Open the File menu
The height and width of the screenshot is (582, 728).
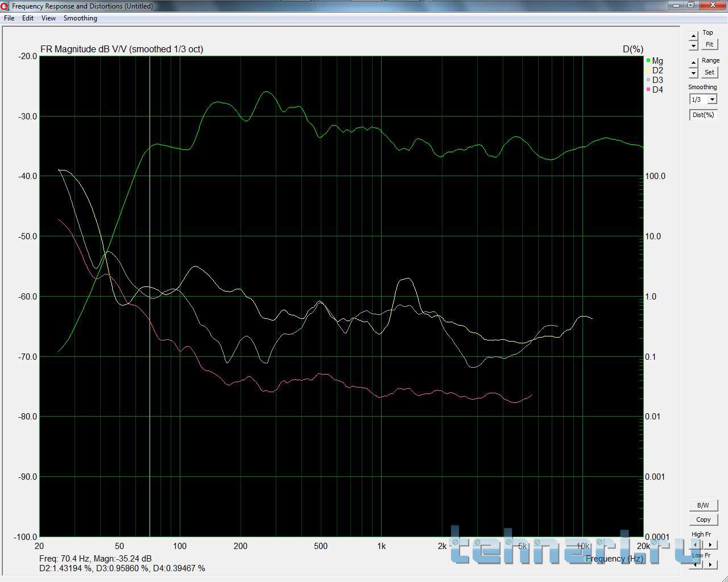pos(9,18)
